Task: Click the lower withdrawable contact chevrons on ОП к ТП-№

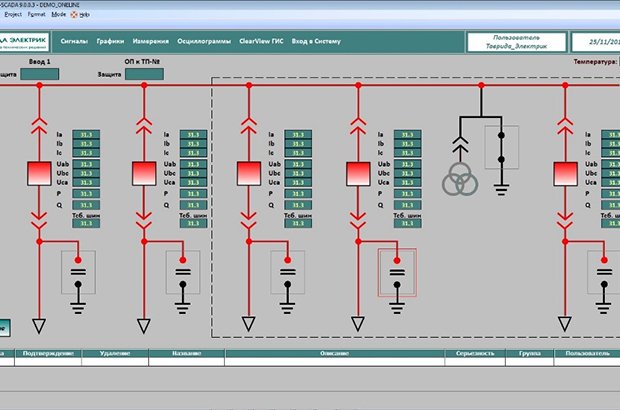Action: point(144,221)
